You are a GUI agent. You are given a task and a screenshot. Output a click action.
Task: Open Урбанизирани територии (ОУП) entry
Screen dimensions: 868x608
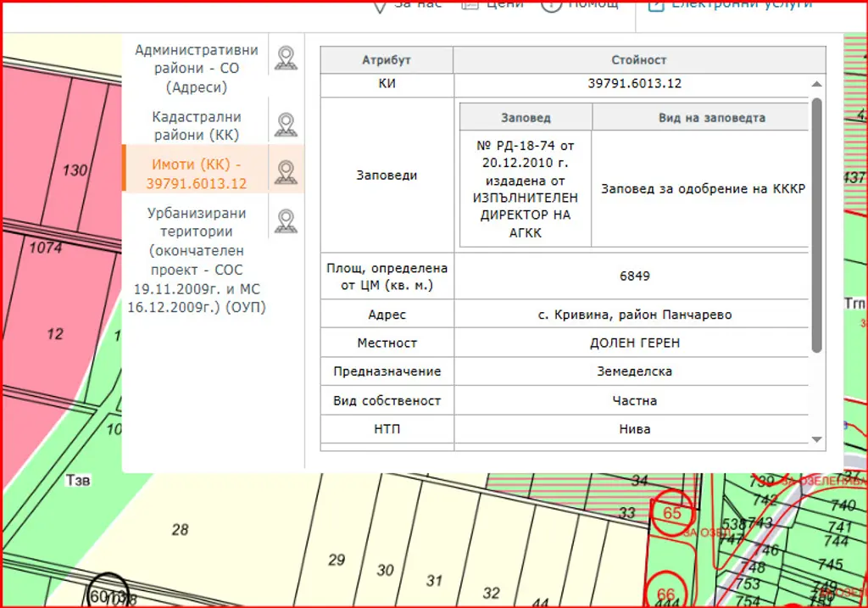coord(196,260)
